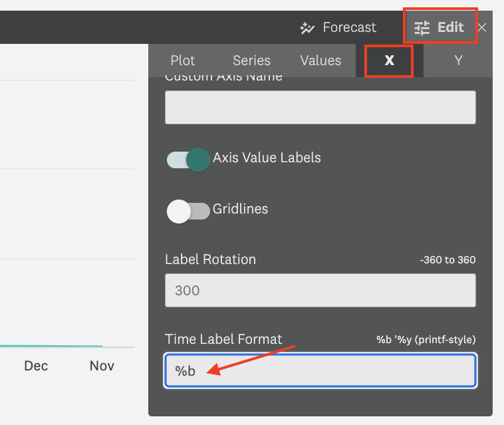Viewport: 504px width, 425px height.
Task: Click the Dec label on chart axis
Action: coord(36,366)
